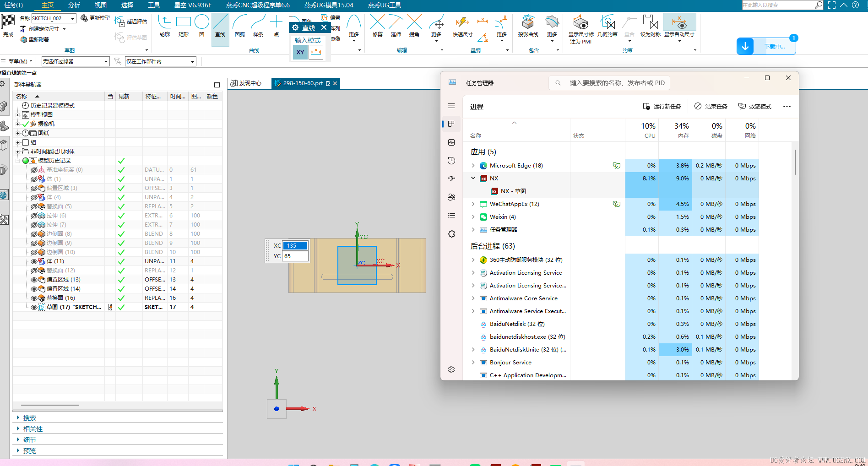Expand the Microsoft Edge process group

(473, 166)
